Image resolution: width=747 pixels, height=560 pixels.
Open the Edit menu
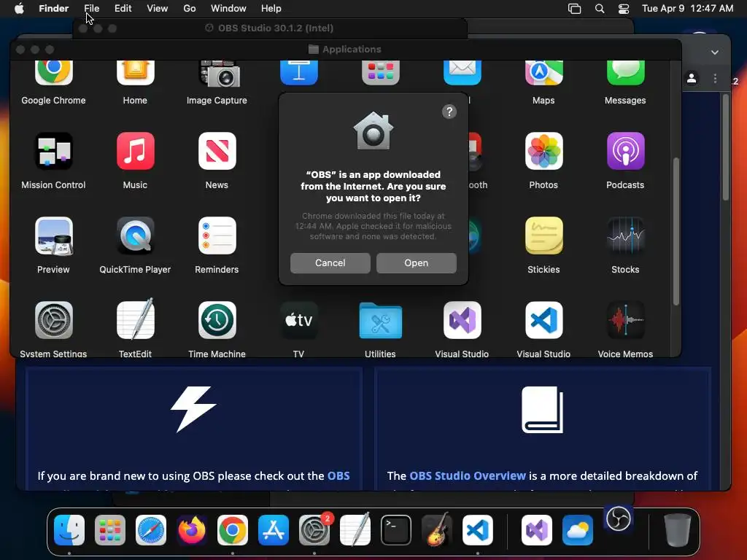[x=123, y=9]
